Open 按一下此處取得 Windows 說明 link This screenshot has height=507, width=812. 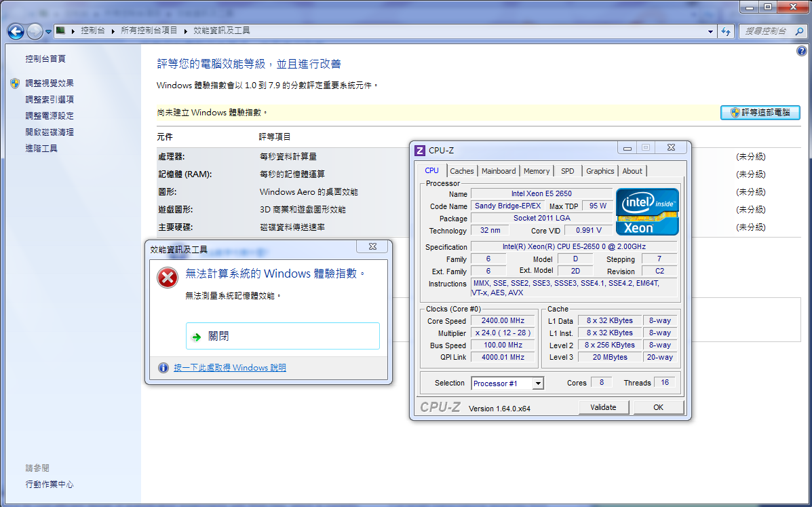(x=230, y=368)
